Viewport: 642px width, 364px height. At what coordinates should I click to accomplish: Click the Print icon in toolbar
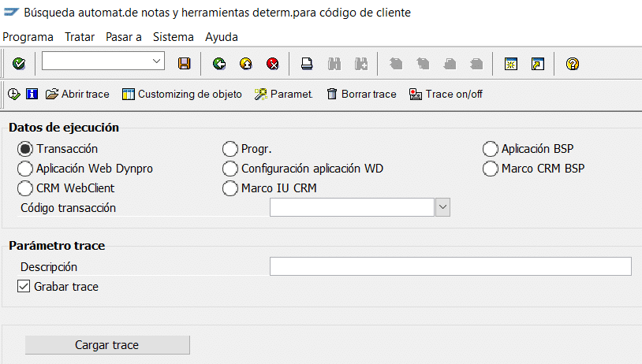pos(307,64)
